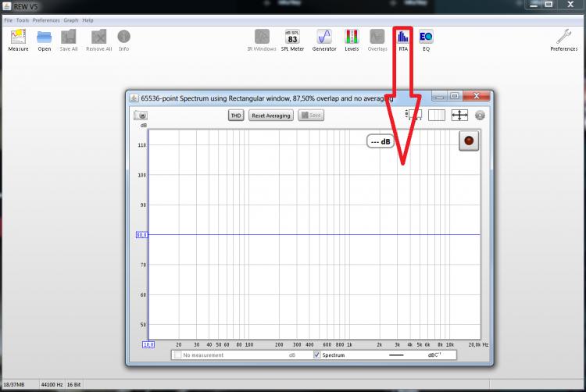Open the EQ window icon
The width and height of the screenshot is (586, 392).
(x=426, y=40)
